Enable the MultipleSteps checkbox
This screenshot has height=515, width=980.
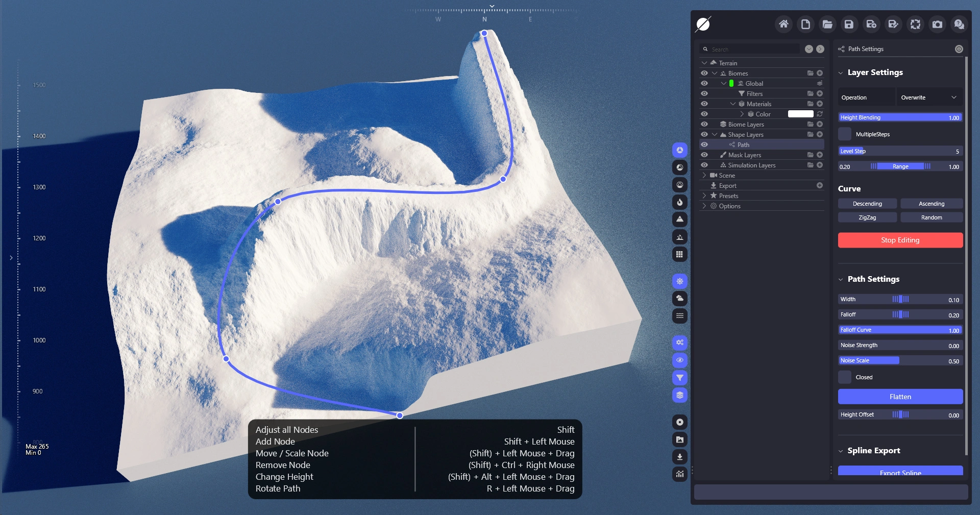(x=845, y=134)
